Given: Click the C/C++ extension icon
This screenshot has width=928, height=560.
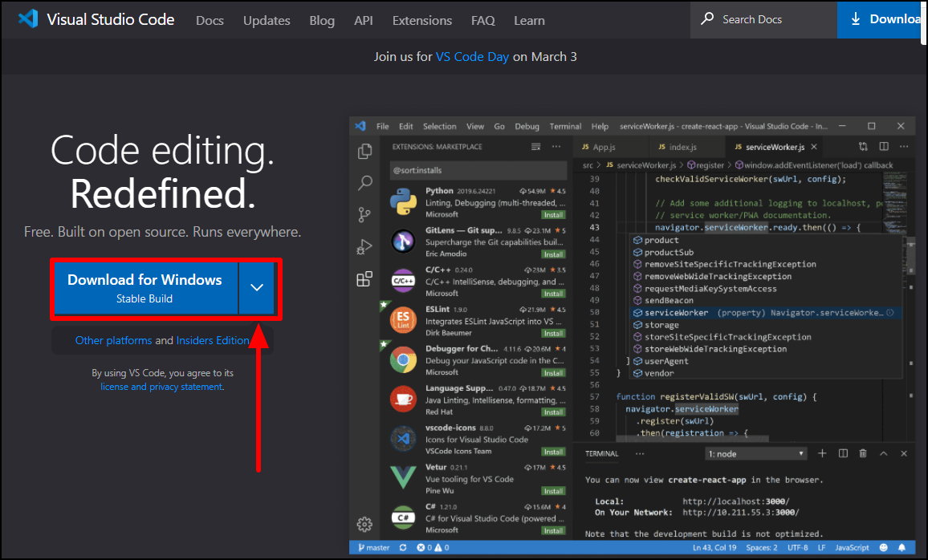Looking at the screenshot, I should [403, 280].
